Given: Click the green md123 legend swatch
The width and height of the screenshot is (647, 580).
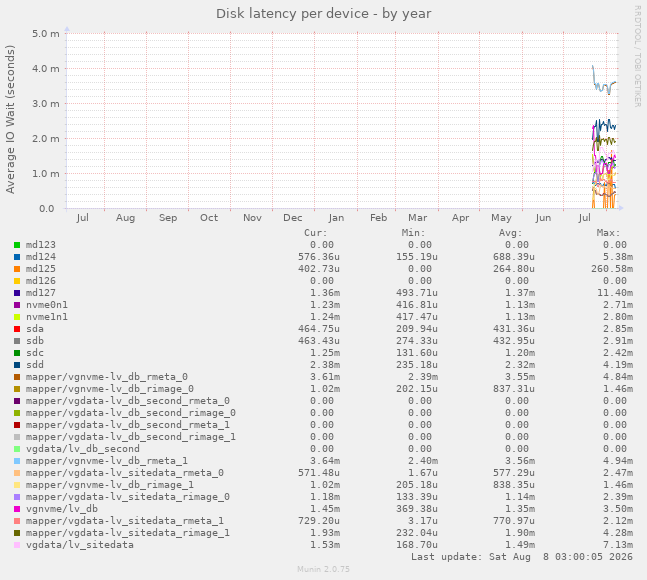Looking at the screenshot, I should pyautogui.click(x=17, y=245).
